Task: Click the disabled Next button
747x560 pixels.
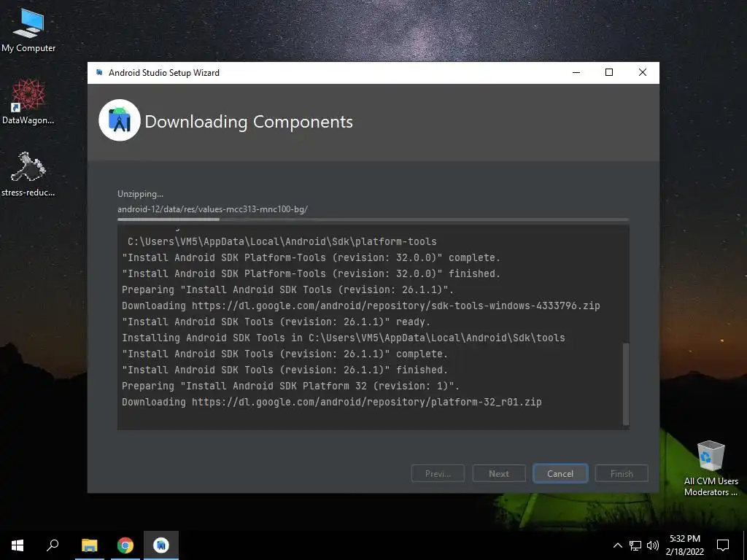Action: pos(499,474)
